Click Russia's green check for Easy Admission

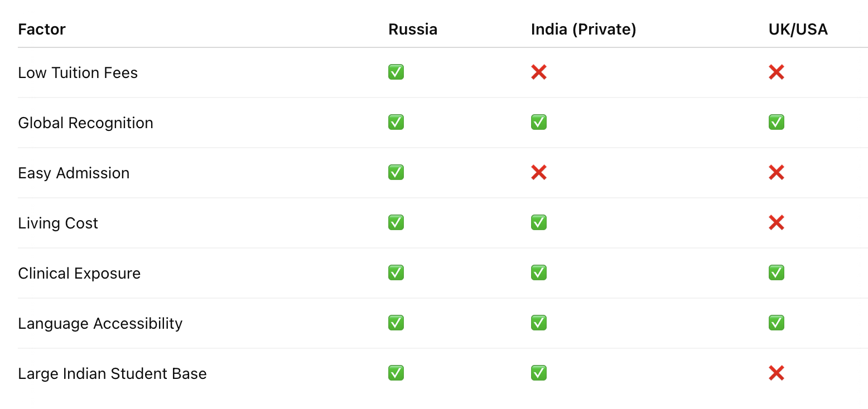pyautogui.click(x=396, y=172)
